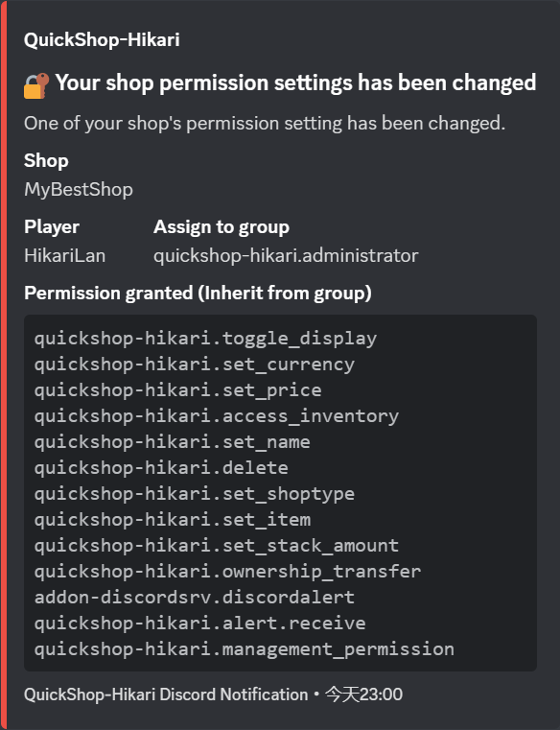
Task: Click the toggle_display permission line
Action: click(x=205, y=339)
